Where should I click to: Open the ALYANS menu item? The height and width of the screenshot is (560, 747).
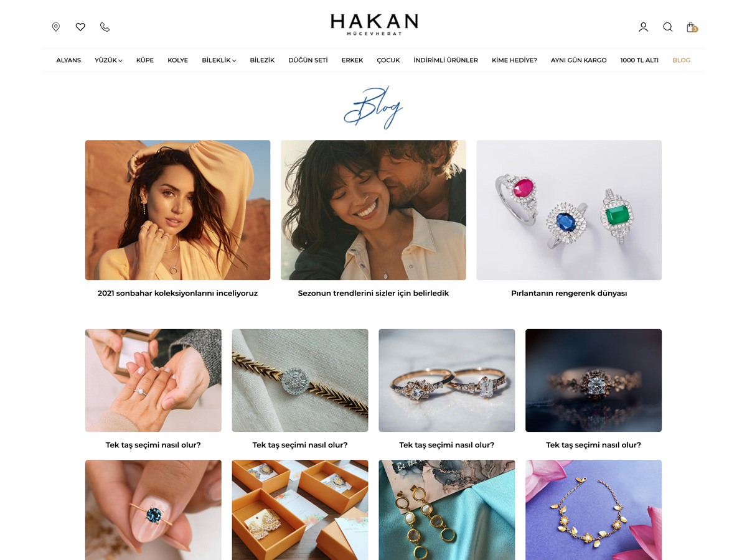click(68, 60)
